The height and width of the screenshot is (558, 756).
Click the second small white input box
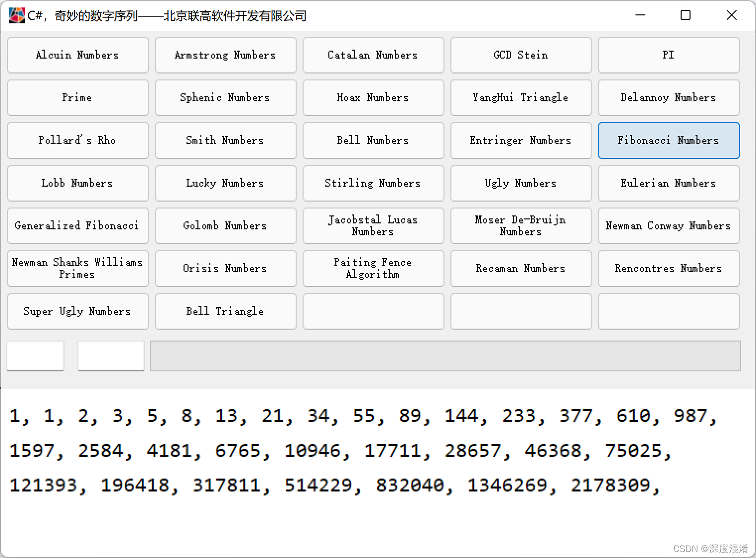tap(111, 355)
